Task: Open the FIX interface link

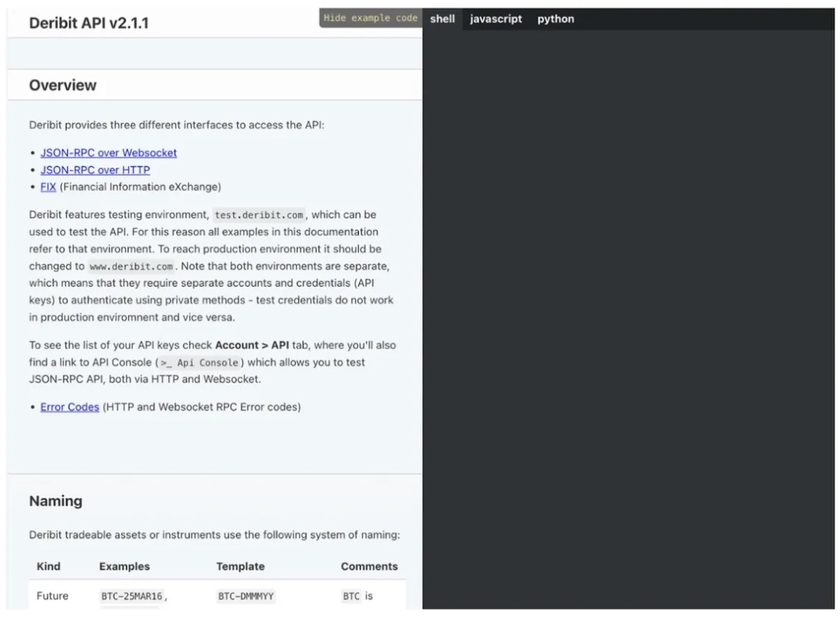Action: tap(47, 186)
